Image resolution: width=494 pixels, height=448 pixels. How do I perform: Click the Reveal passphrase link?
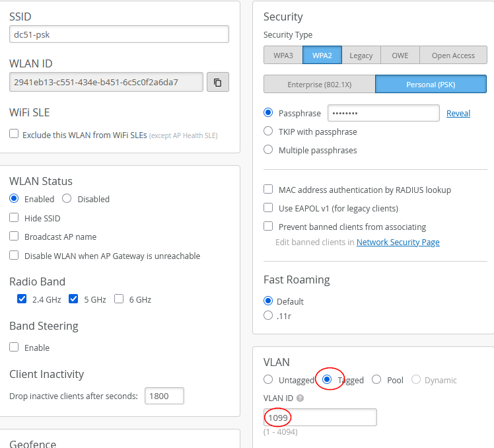tap(458, 114)
